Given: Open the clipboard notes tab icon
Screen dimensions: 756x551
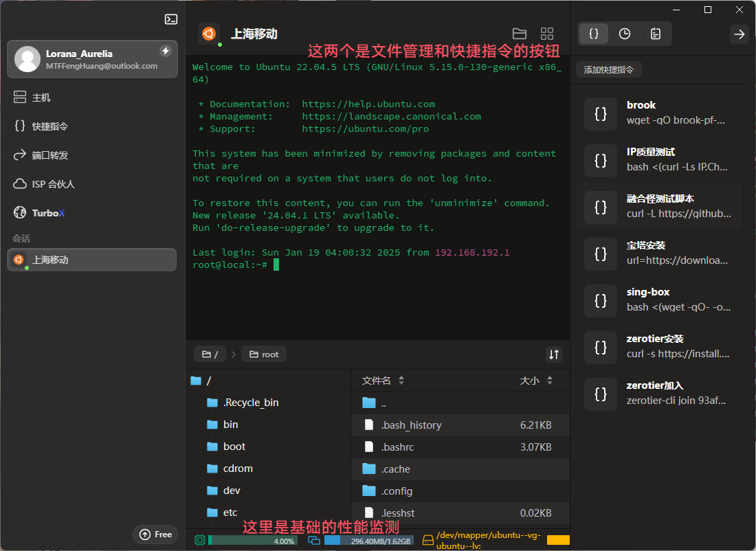Looking at the screenshot, I should (x=656, y=34).
